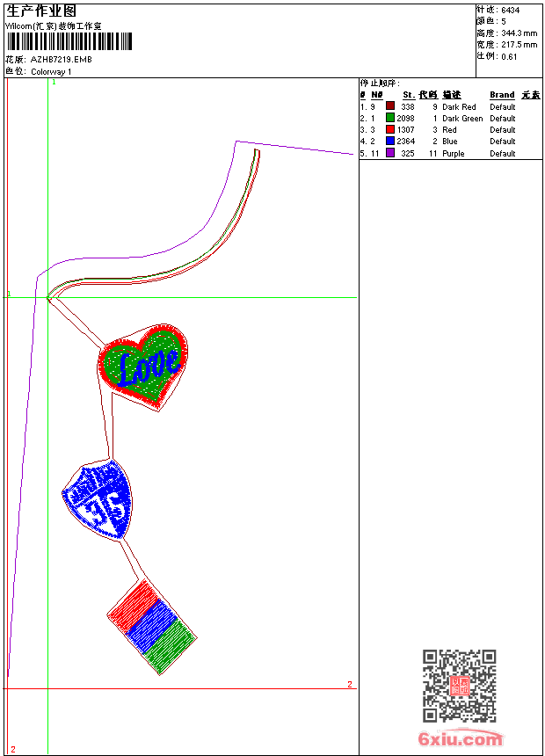Select the 'Dark Green' description text
545x756 pixels.
[x=462, y=119]
